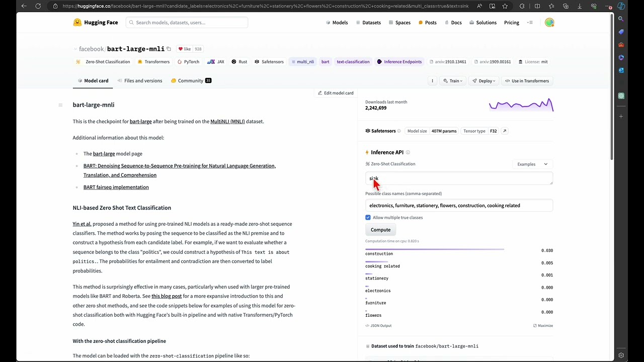Open the model more-options kebab menu
The height and width of the screenshot is (362, 644).
click(x=432, y=81)
